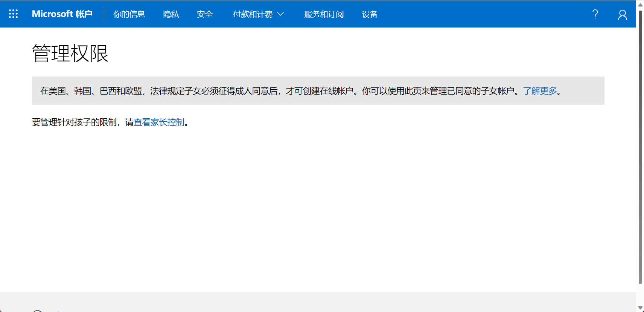
Task: Open the 查看家长控制 link
Action: click(159, 122)
